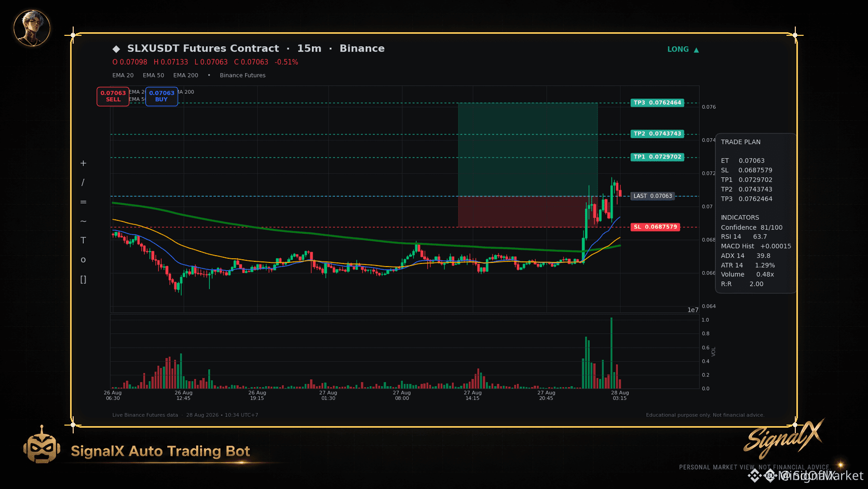Click the 26 Aug 19:15 time label
This screenshot has width=868, height=489.
pos(257,395)
